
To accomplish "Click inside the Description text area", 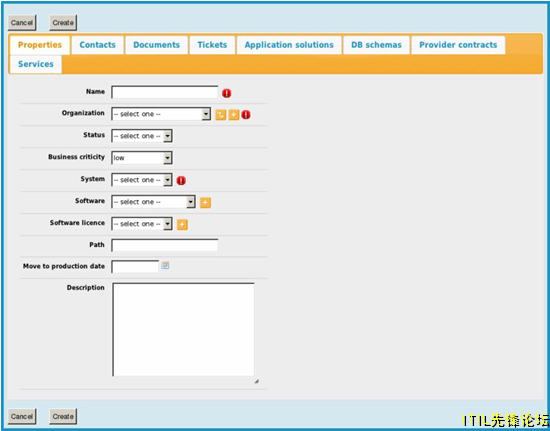I will [x=183, y=330].
